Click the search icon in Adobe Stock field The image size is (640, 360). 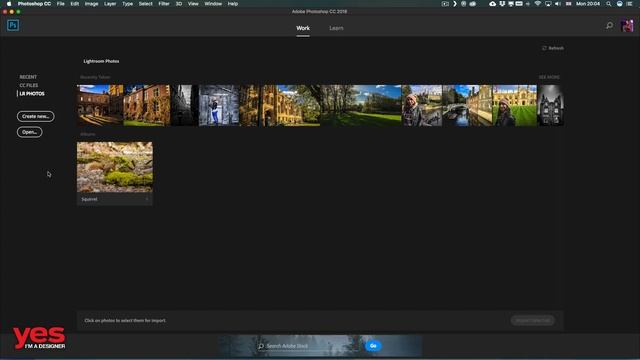(261, 346)
